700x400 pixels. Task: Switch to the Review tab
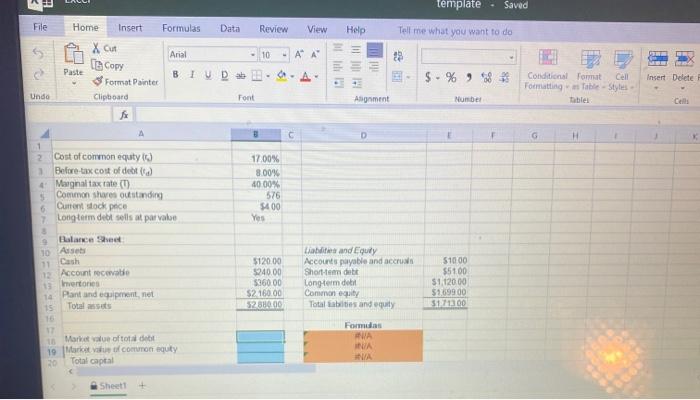274,29
